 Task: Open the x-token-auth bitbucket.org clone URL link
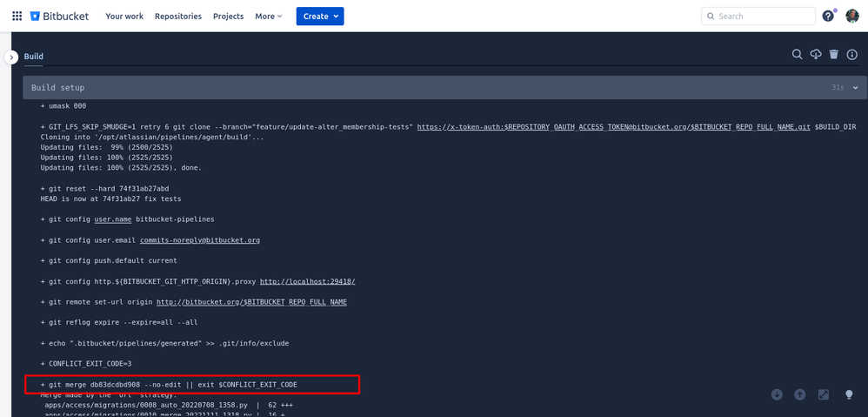point(613,127)
